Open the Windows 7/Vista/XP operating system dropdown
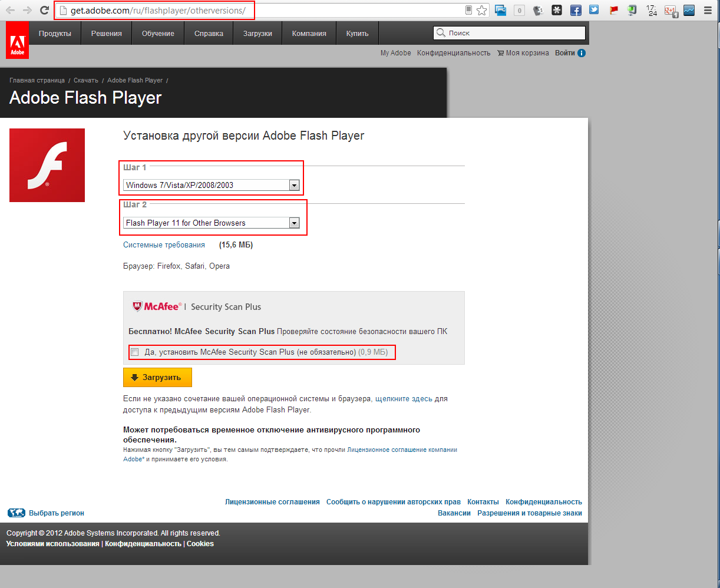The width and height of the screenshot is (720, 588). pyautogui.click(x=212, y=185)
